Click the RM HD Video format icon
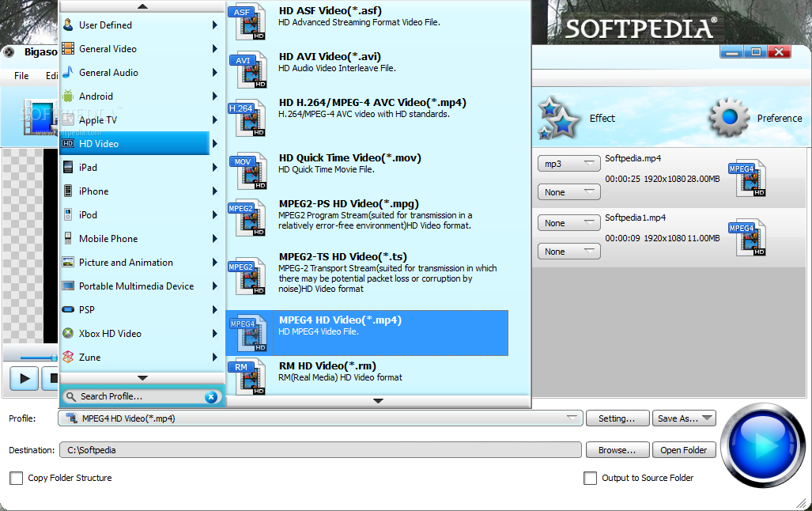Screen dimensions: 812x511 point(247,378)
